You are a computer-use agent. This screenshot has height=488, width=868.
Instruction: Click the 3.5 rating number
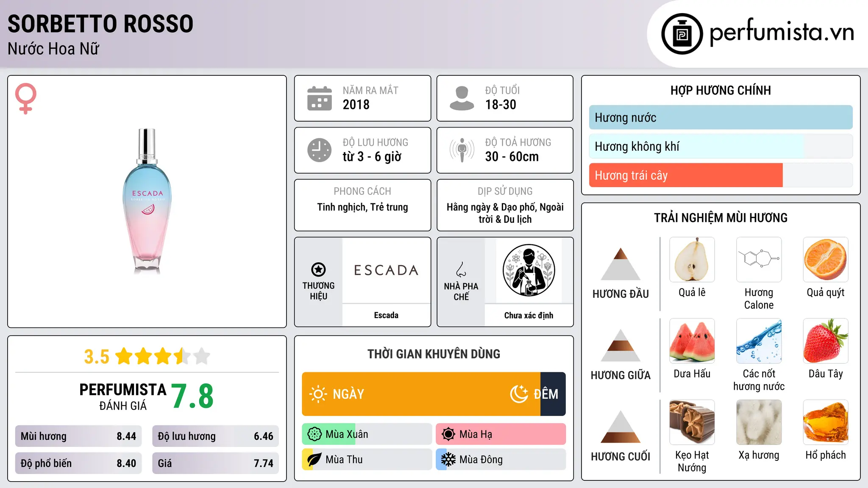pos(97,357)
